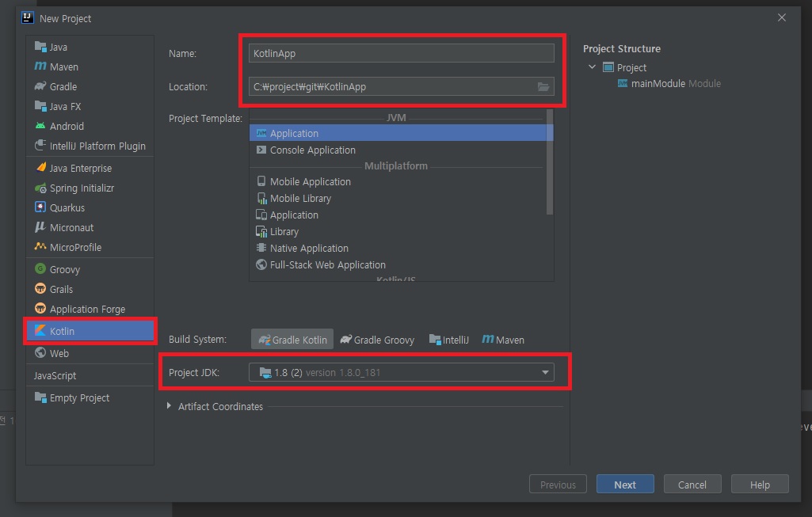Select the Spring Initializr icon

point(40,188)
